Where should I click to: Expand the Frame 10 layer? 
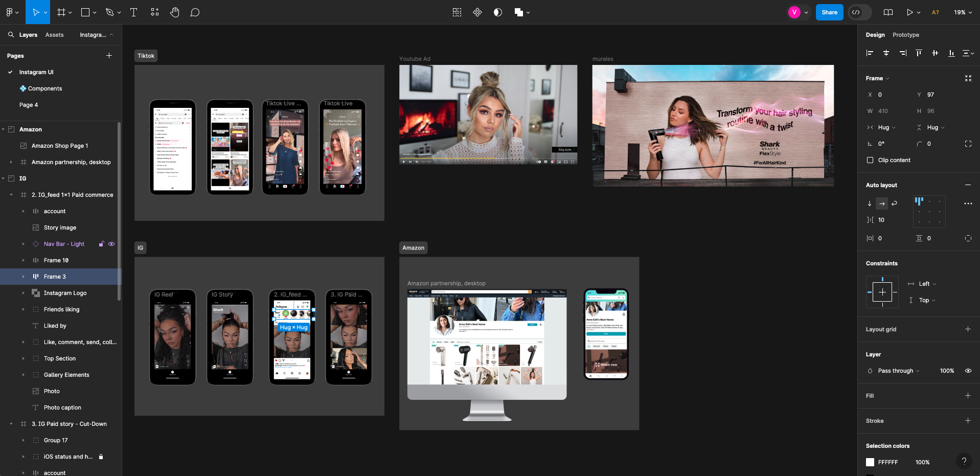23,260
